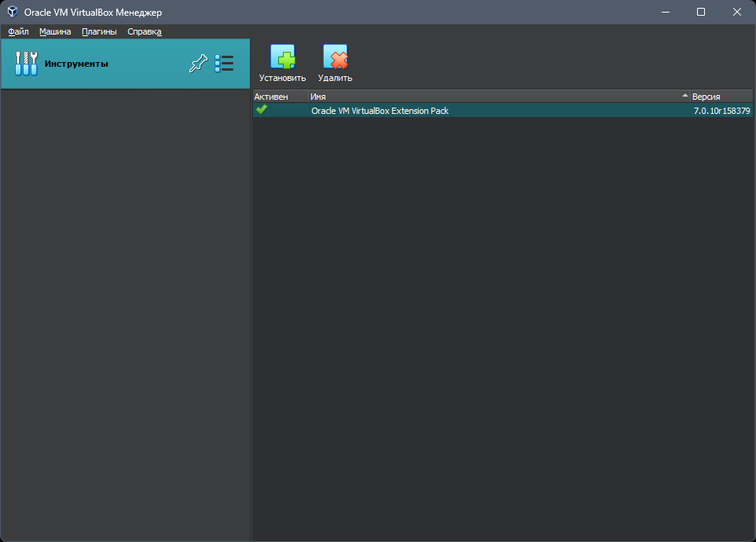Click the Tools screwdriver and wrench icon
Screen dimensions: 756x542
(x=26, y=64)
